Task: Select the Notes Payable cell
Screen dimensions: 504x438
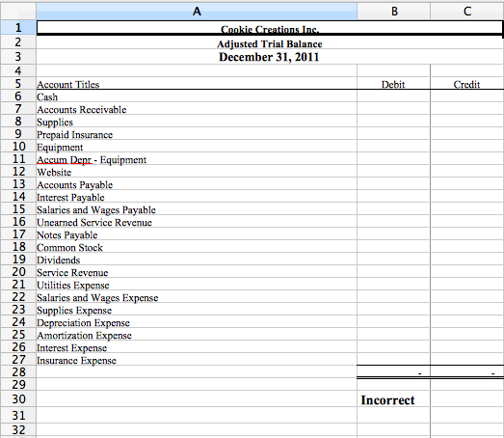Action: point(197,234)
